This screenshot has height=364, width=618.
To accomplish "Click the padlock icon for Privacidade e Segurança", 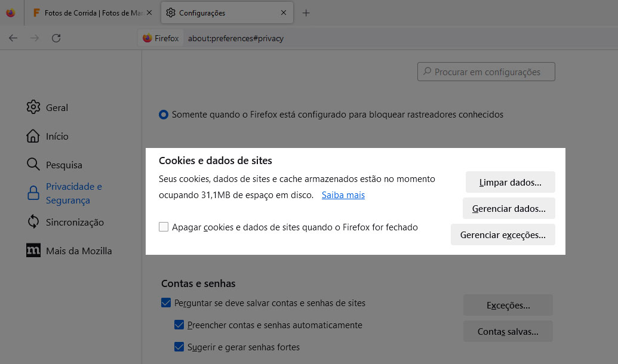I will tap(33, 193).
